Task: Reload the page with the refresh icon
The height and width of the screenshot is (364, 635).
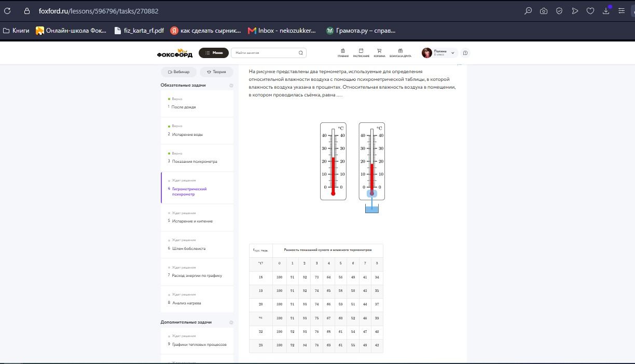Action: tap(7, 11)
